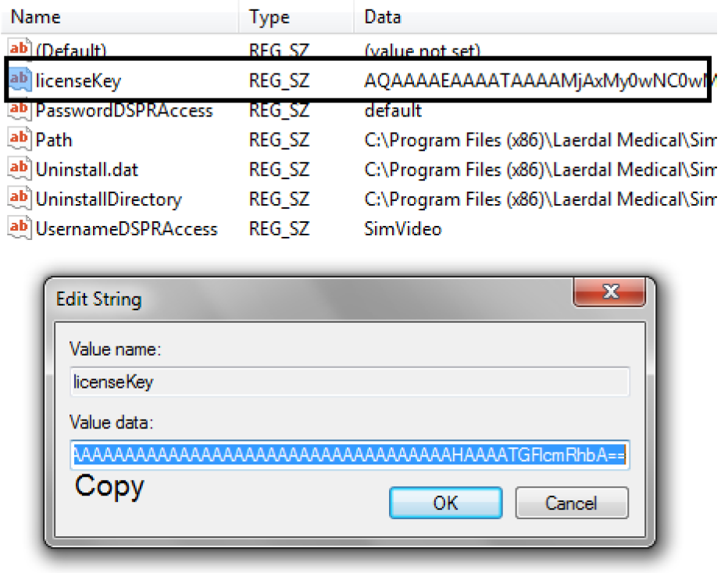Image resolution: width=728 pixels, height=573 pixels.
Task: Click the Copy label below Value data
Action: tap(108, 486)
